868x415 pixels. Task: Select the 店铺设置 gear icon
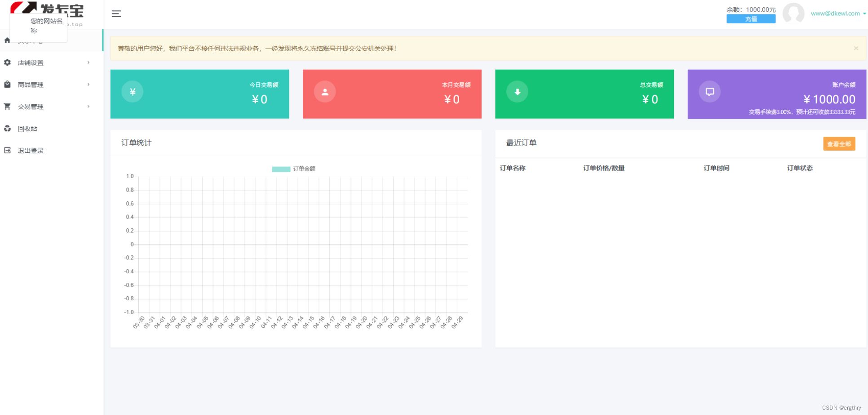[x=7, y=62]
